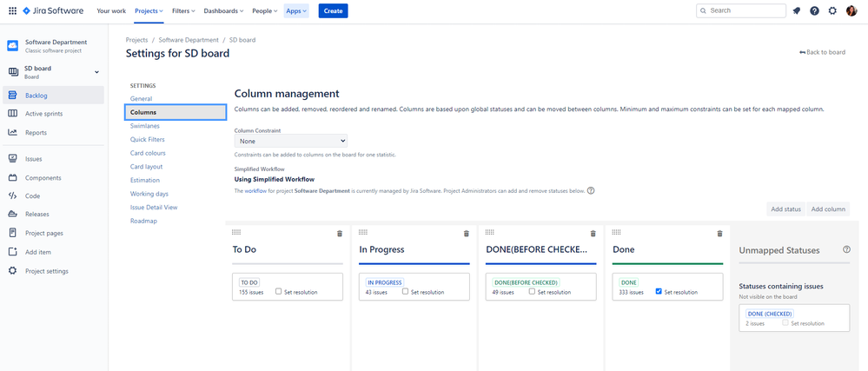868x371 pixels.
Task: Select Estimation board settings
Action: [145, 180]
